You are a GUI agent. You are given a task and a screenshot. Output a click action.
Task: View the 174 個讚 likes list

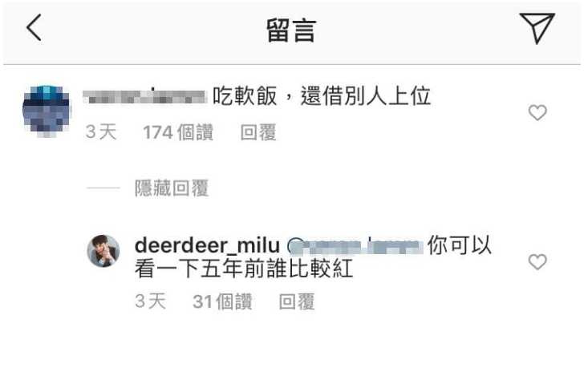[178, 132]
